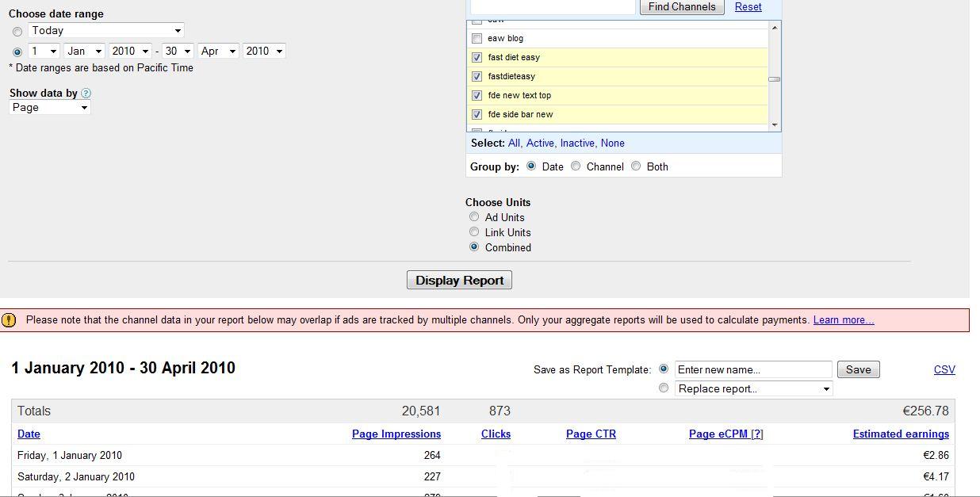Viewport: 980px width, 497px height.
Task: Click the Display Report button
Action: (459, 280)
